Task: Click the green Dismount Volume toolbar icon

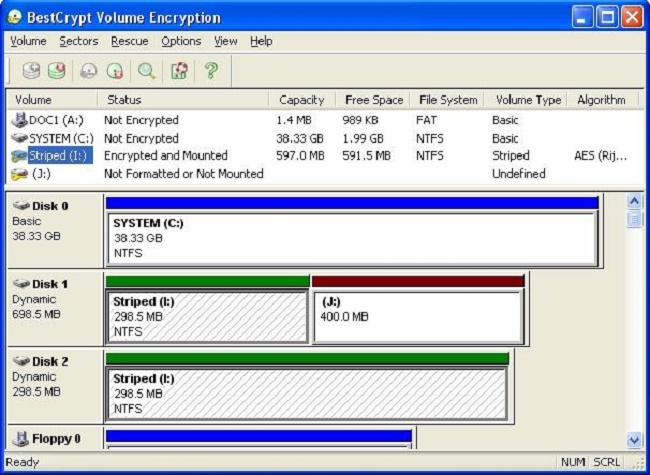Action: coord(115,71)
